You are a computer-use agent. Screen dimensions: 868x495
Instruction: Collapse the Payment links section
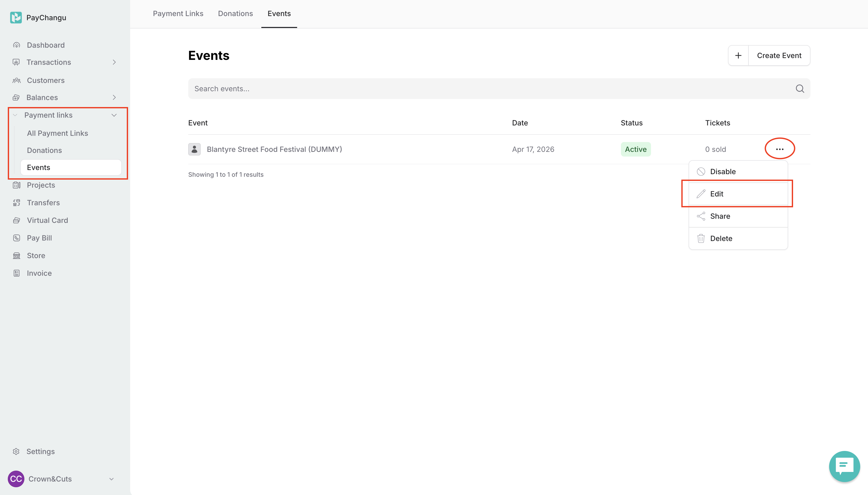114,115
